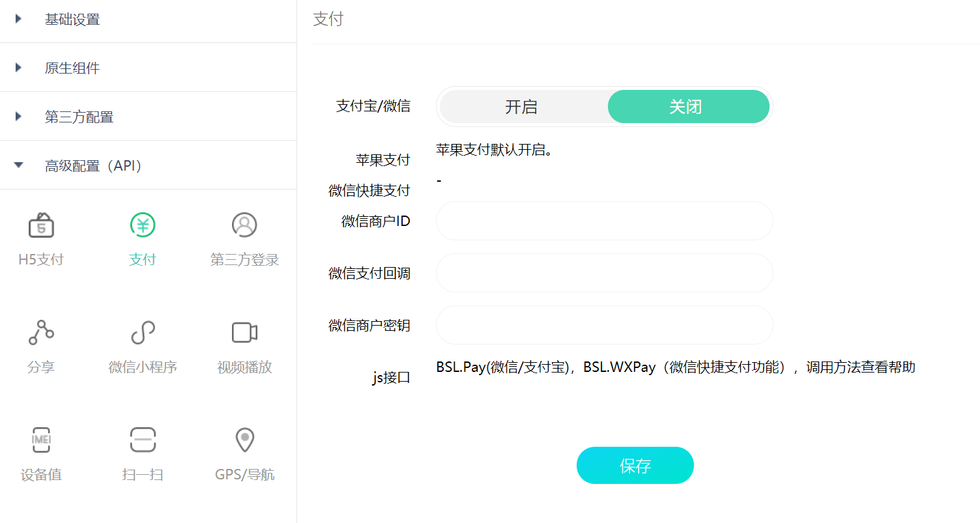Focus the 微信商户ID input field

point(604,221)
